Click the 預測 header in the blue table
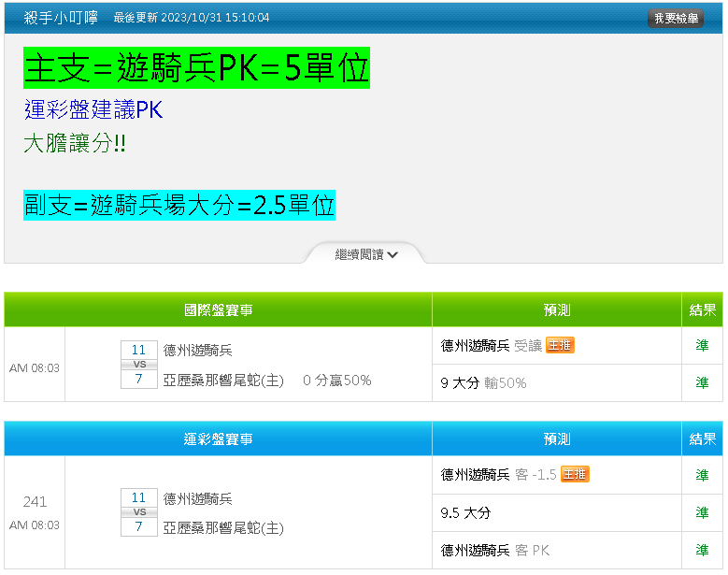 [557, 438]
